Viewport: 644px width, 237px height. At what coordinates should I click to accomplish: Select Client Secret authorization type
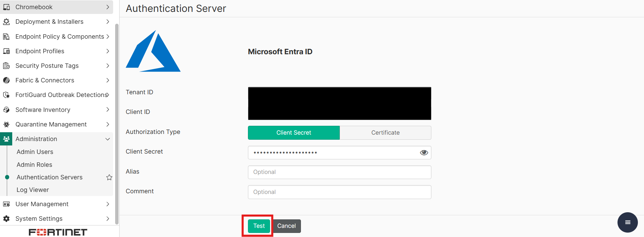coord(294,133)
